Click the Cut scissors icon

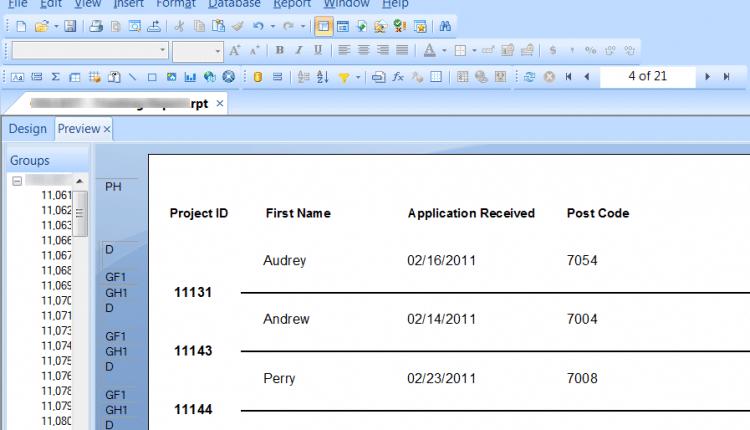[x=179, y=26]
